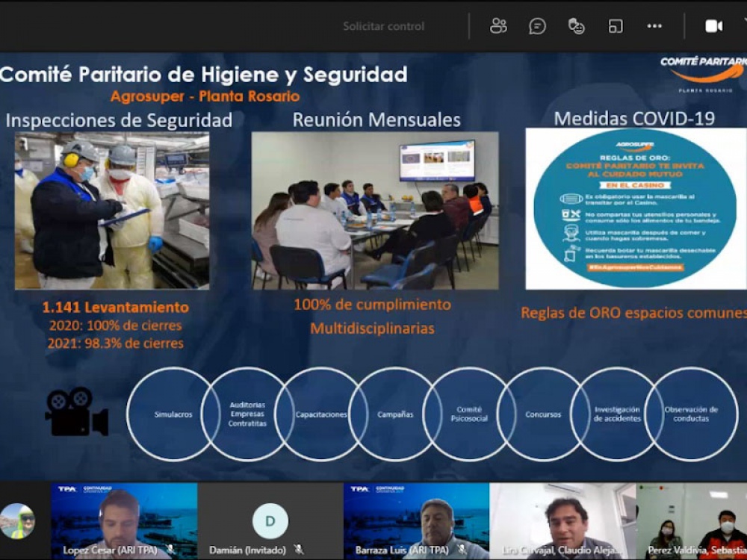This screenshot has height=560, width=747.
Task: Click the Solicitar control button
Action: (383, 26)
